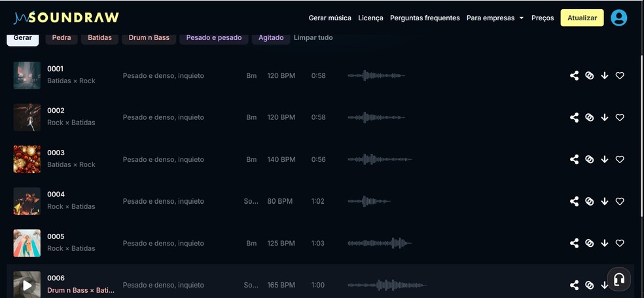Share track 0004

(574, 202)
